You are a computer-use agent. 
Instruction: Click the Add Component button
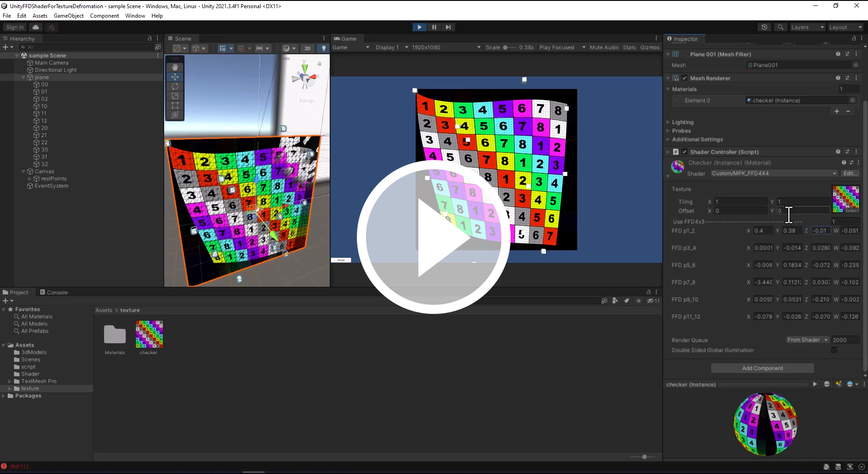762,368
